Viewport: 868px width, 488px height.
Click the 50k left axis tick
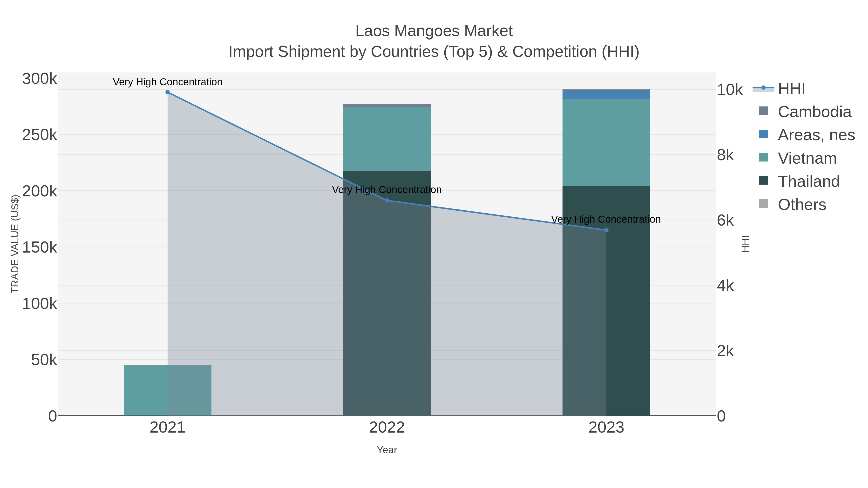44,360
